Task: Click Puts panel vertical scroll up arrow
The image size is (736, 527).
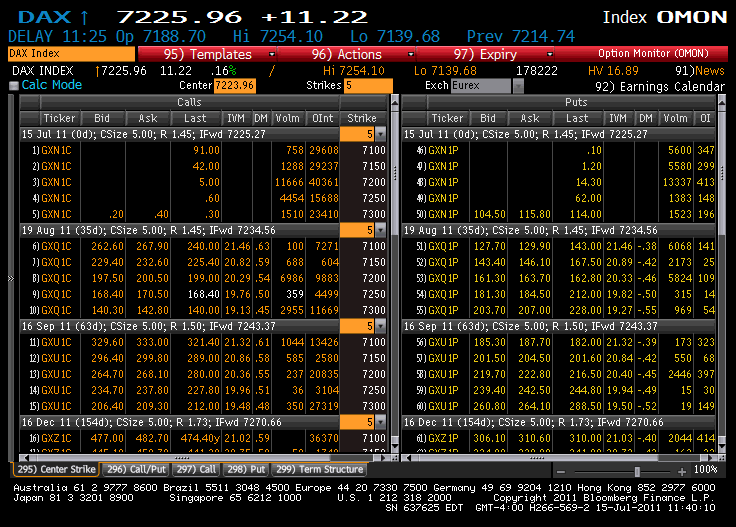Action: coord(722,101)
